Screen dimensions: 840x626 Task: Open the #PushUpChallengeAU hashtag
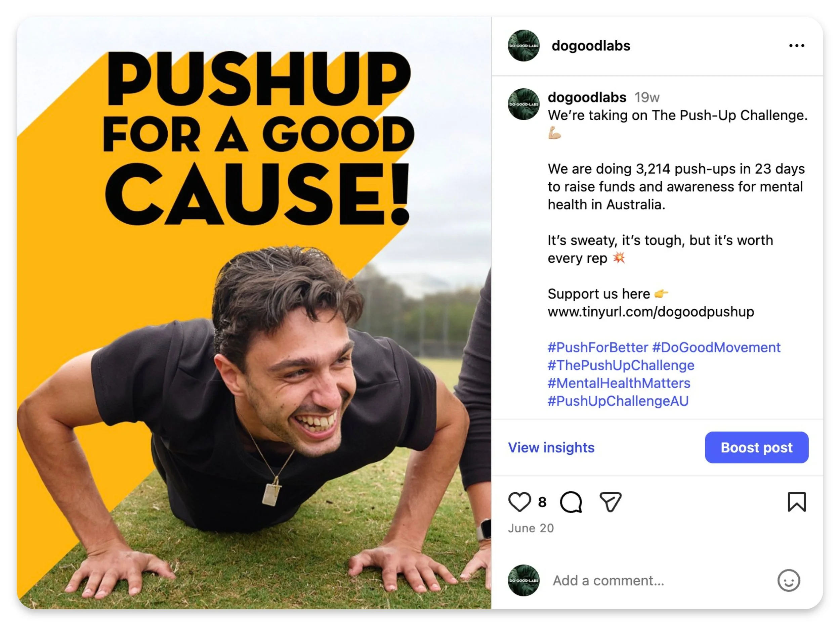[x=618, y=401]
